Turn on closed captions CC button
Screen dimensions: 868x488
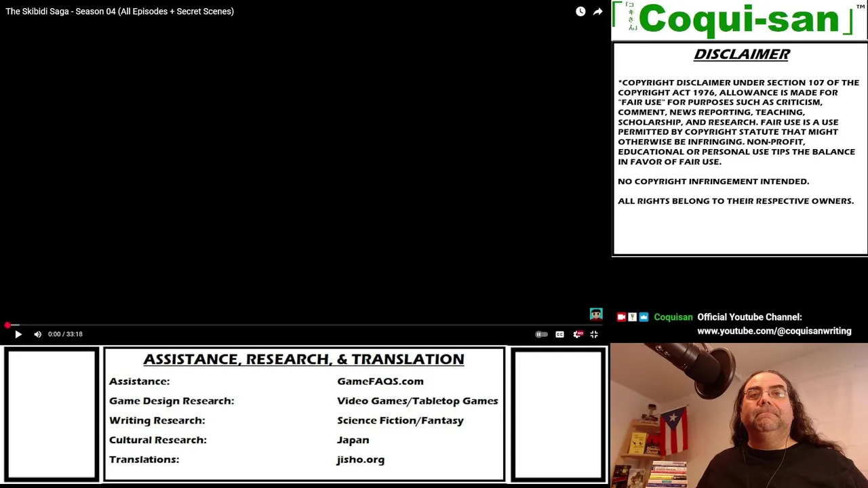[x=559, y=334]
